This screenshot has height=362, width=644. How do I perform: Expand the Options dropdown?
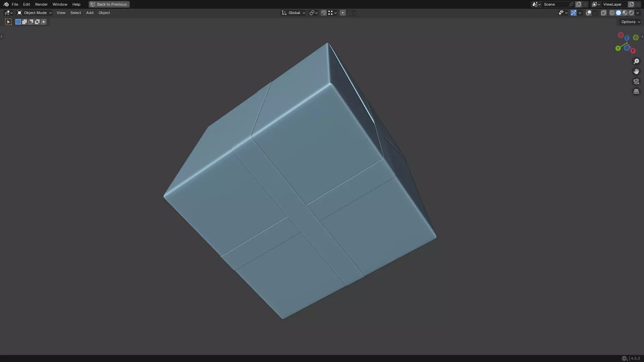(x=630, y=22)
